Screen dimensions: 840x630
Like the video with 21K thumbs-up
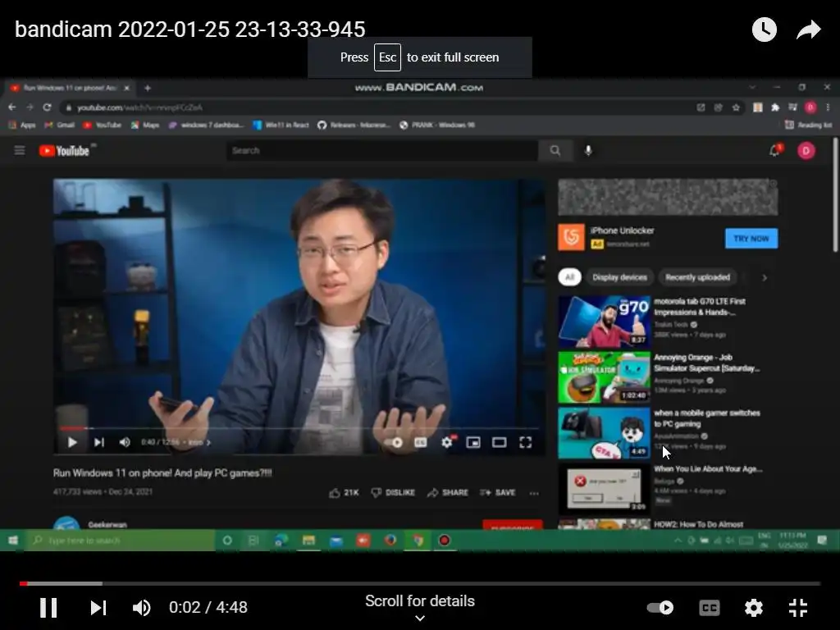tap(344, 492)
